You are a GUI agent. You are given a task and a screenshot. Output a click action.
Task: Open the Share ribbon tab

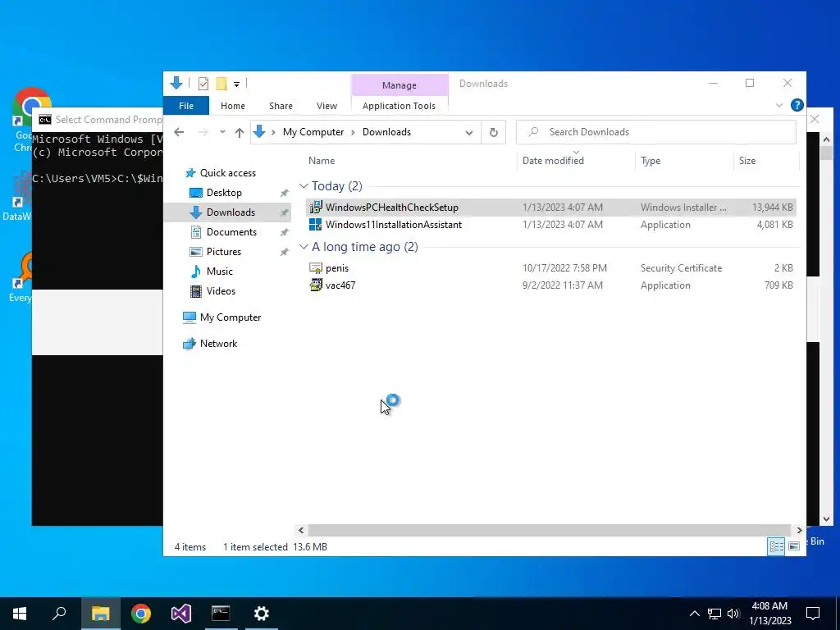pos(281,106)
